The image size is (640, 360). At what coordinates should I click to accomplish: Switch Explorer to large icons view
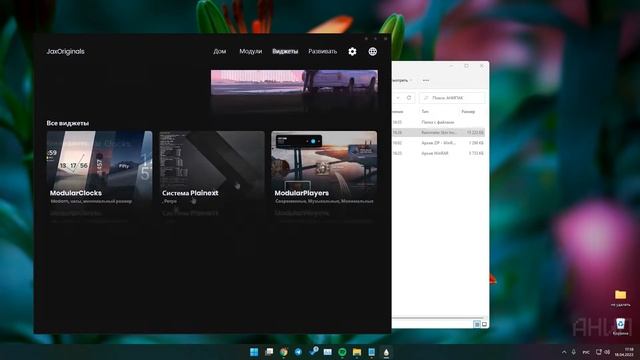tap(484, 324)
